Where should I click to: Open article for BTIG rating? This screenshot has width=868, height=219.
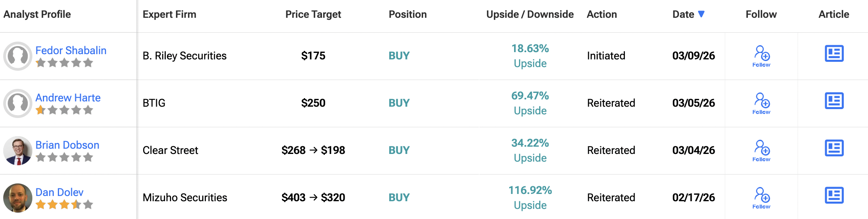pos(834,101)
